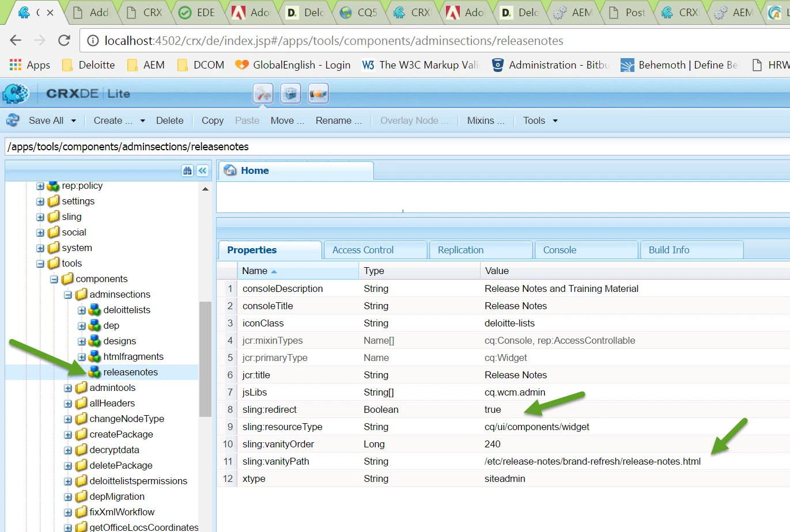Open the Package Manager cube icon
790x532 pixels.
pyautogui.click(x=290, y=93)
